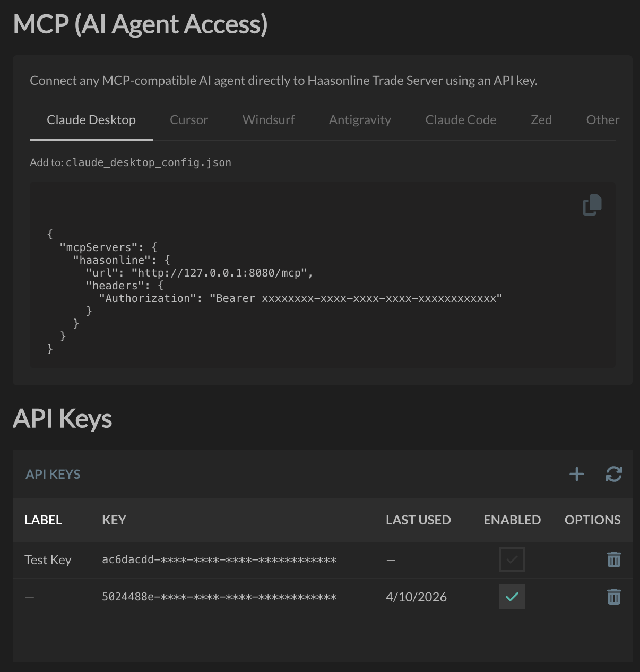Remove the 5024488e API key
This screenshot has height=672, width=640.
(x=613, y=597)
